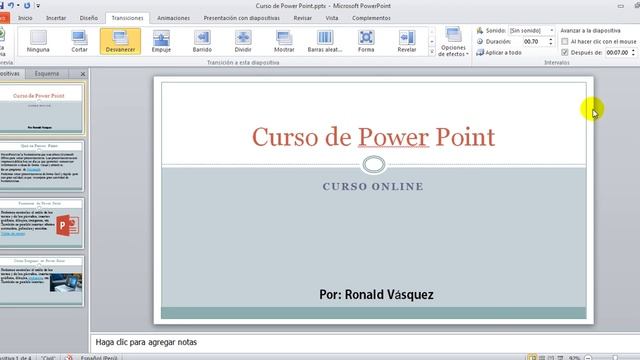Viewport: 640px width, 360px height.
Task: Decrease Duración value with down arrow
Action: point(551,44)
